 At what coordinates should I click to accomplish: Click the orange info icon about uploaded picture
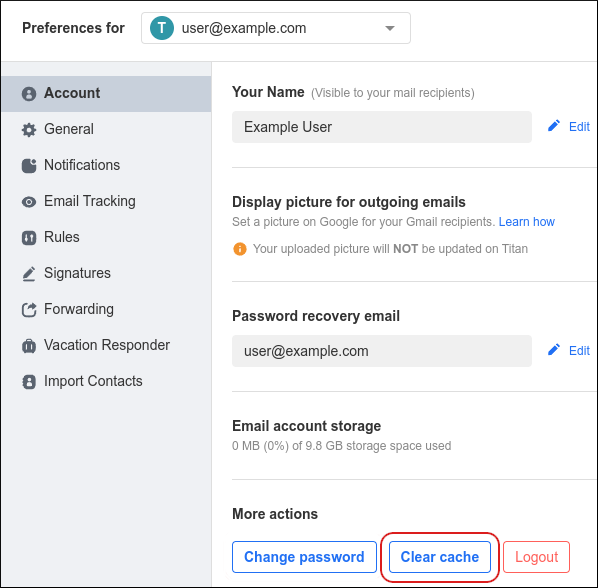240,249
